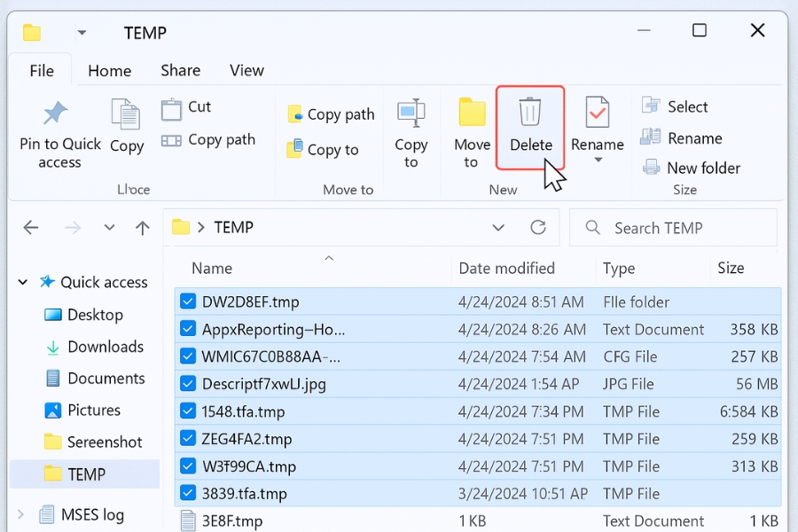Screen dimensions: 798x532
Task: Toggle the checkbox for 1548.tfa.tmp
Action: tap(187, 411)
